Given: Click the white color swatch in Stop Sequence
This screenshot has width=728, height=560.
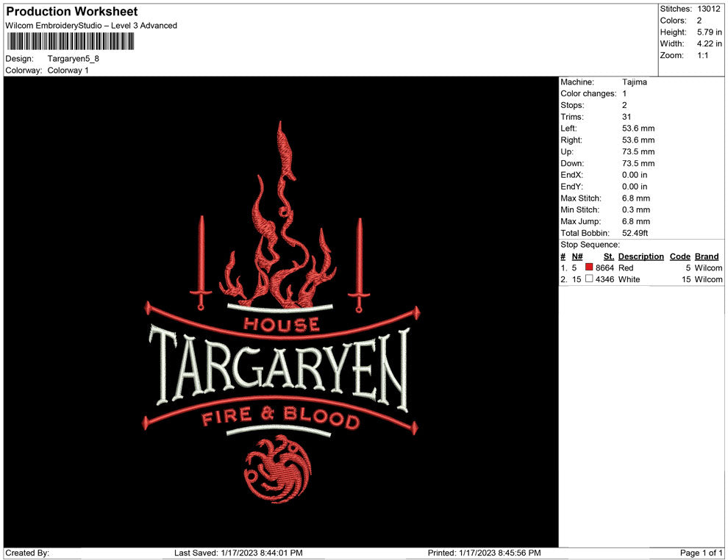Looking at the screenshot, I should [x=589, y=279].
